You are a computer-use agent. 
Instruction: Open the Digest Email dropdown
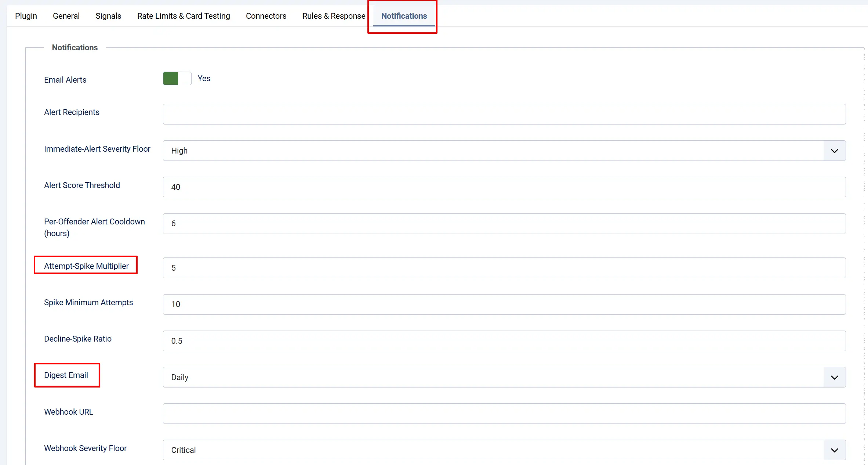click(504, 377)
